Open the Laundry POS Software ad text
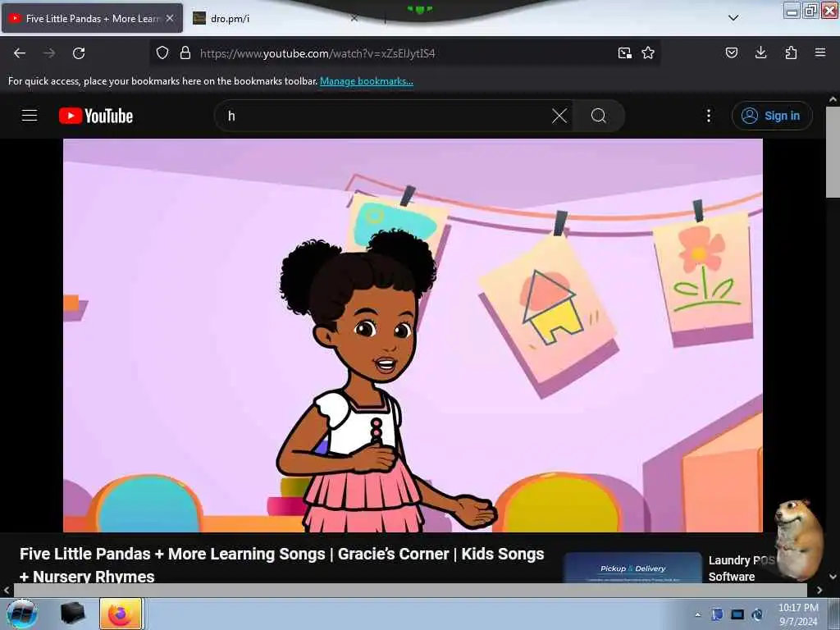This screenshot has height=630, width=840. (741, 568)
